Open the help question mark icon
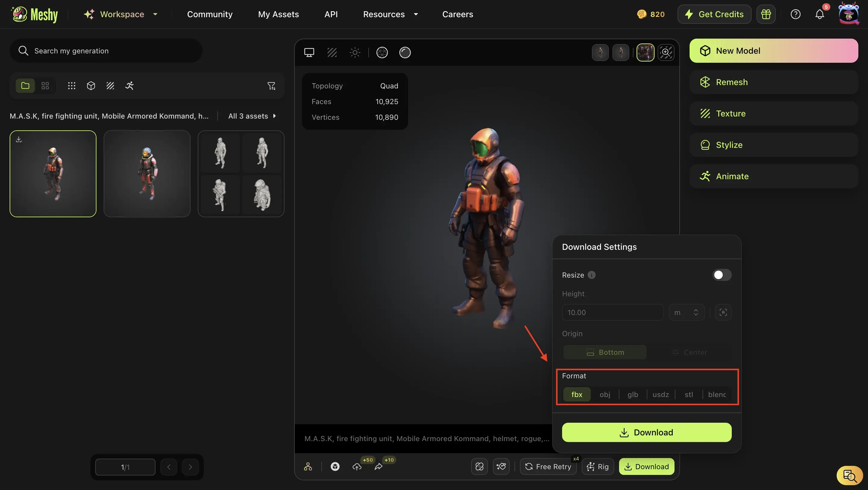 (x=795, y=14)
